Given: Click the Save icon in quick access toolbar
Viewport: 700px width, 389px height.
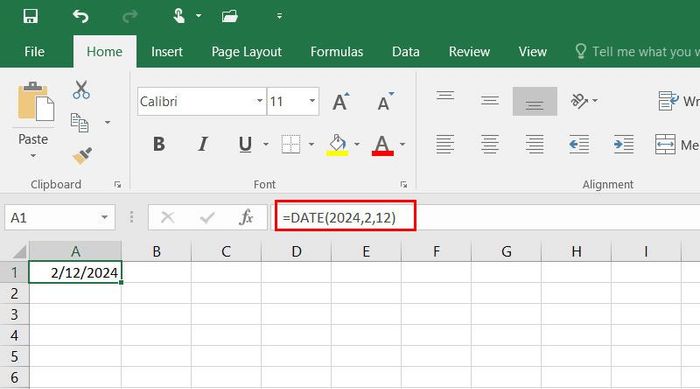Looking at the screenshot, I should coord(30,17).
